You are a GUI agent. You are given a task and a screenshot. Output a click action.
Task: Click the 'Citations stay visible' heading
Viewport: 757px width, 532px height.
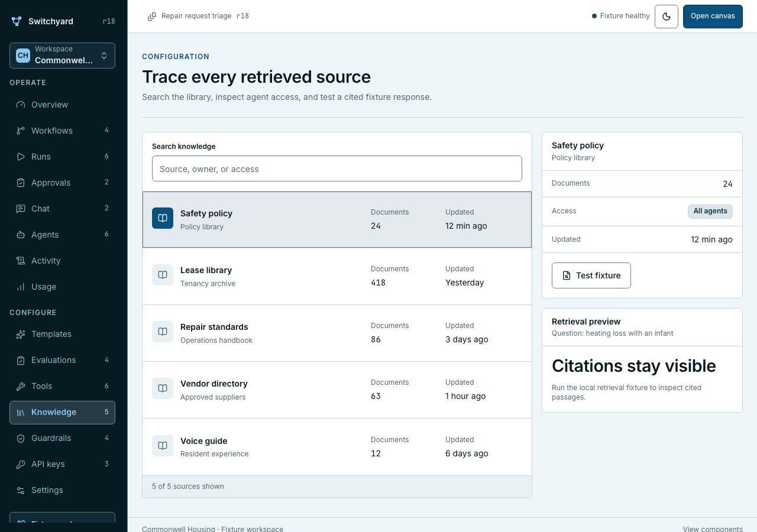pos(634,366)
